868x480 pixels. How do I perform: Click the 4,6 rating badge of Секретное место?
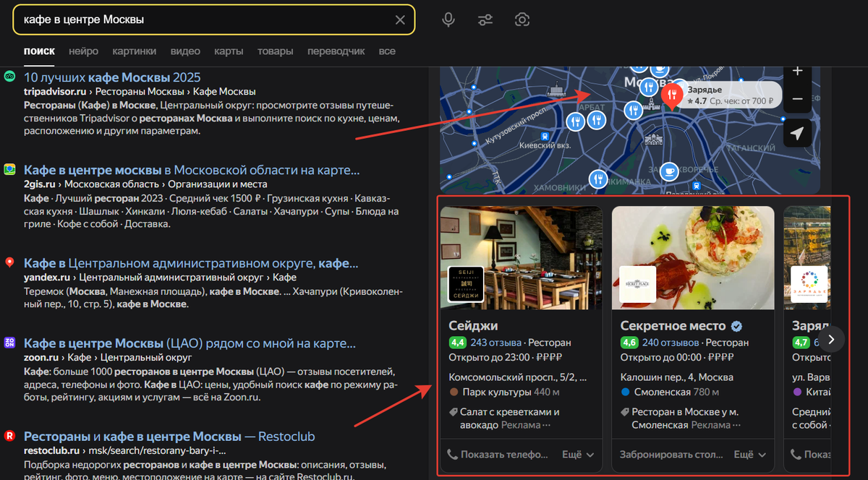629,343
